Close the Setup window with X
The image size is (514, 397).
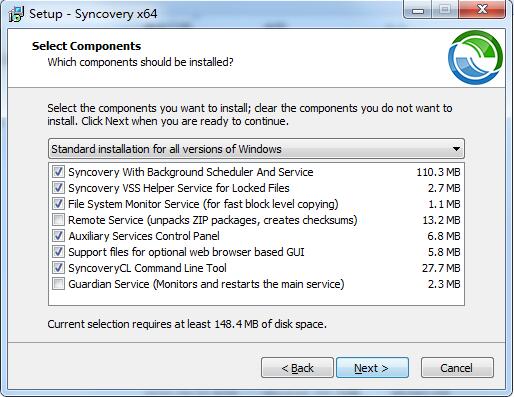(482, 10)
